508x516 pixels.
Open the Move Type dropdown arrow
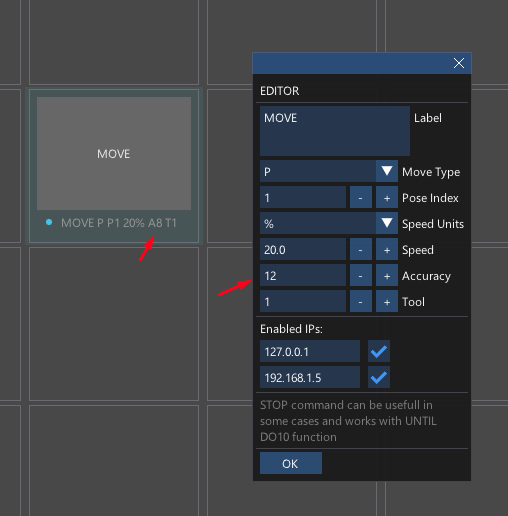click(387, 171)
